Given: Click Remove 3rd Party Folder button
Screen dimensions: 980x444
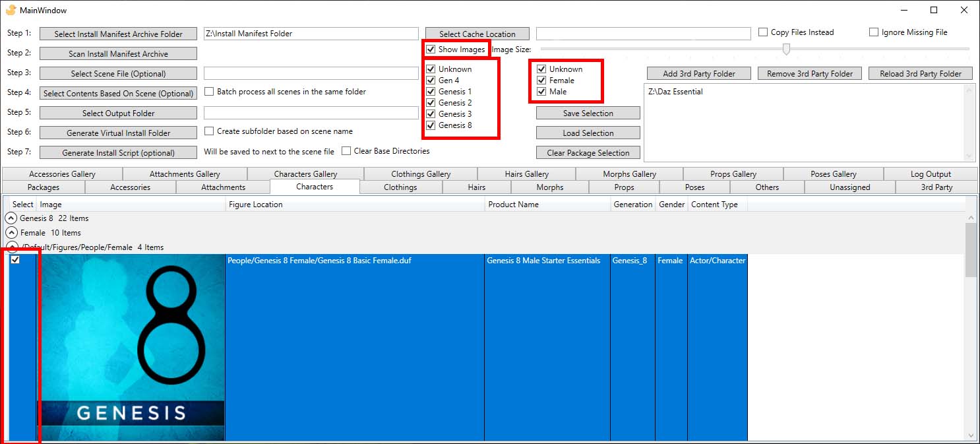Looking at the screenshot, I should 810,73.
